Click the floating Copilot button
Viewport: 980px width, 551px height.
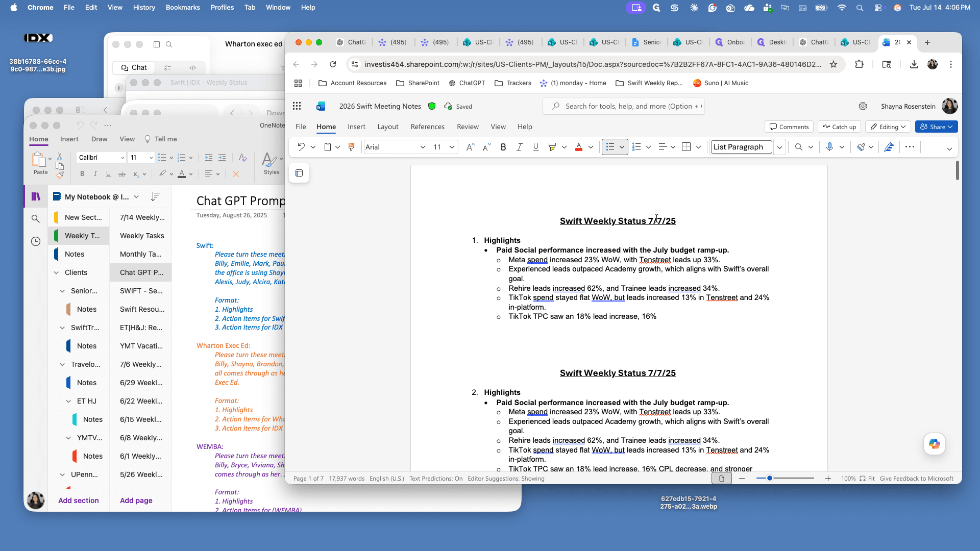click(x=935, y=444)
